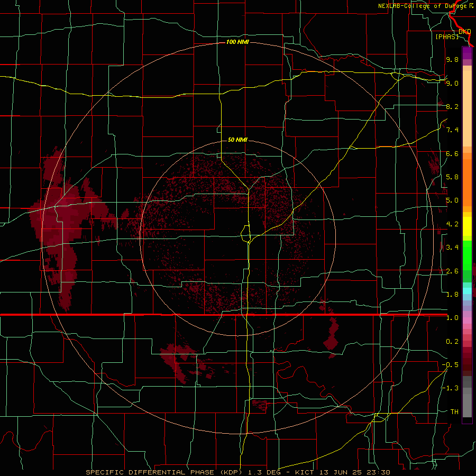
Task: Select the 4.2 scale label
Action: [x=452, y=224]
